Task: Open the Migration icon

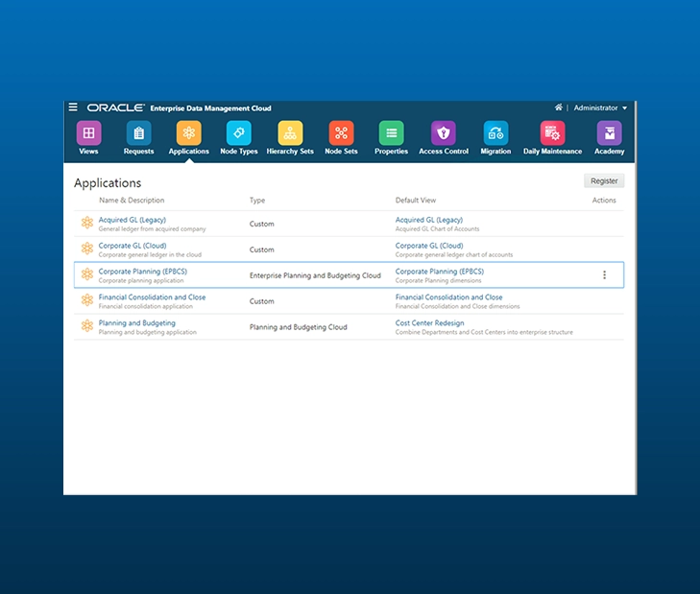Action: (x=495, y=133)
